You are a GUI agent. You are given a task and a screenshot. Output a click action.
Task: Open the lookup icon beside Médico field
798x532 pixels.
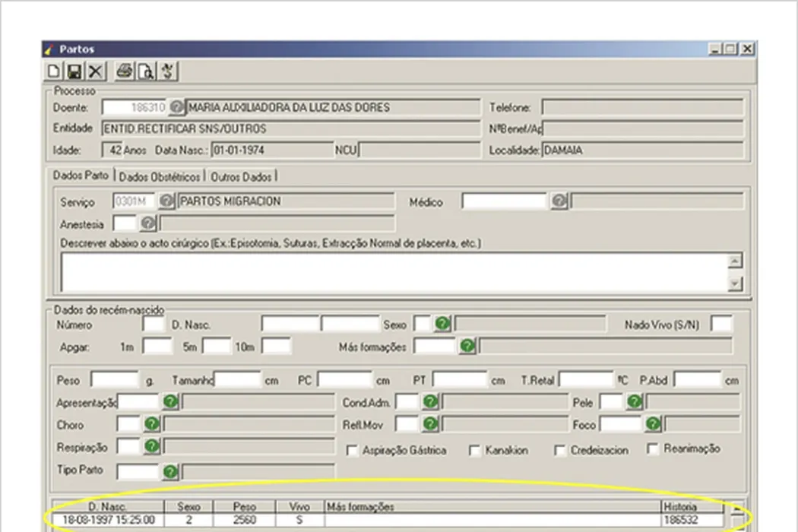coord(559,201)
